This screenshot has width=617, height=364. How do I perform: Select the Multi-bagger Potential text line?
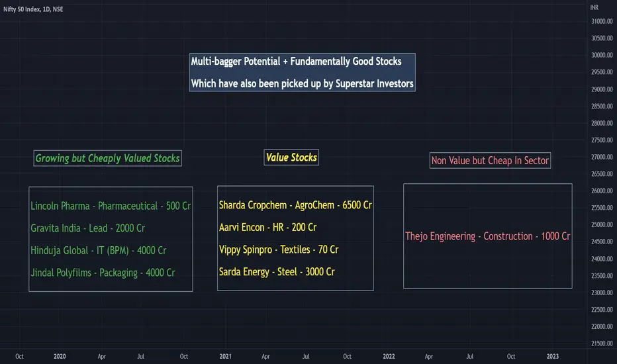(296, 62)
